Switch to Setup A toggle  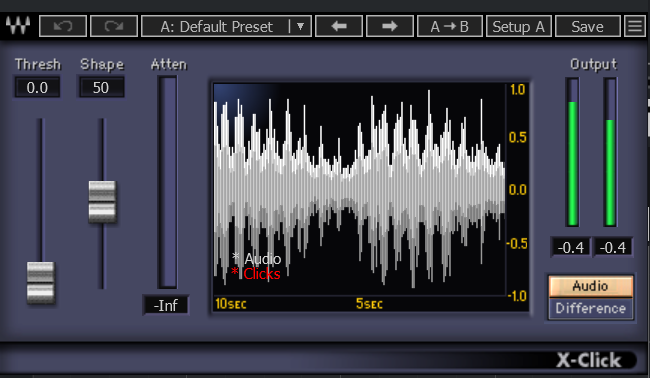pos(519,27)
